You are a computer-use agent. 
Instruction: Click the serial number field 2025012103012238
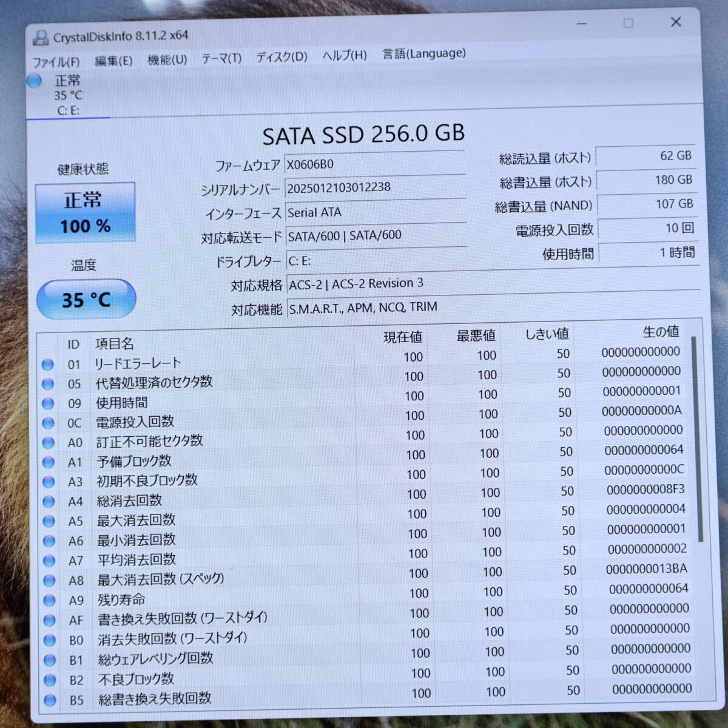(x=375, y=187)
